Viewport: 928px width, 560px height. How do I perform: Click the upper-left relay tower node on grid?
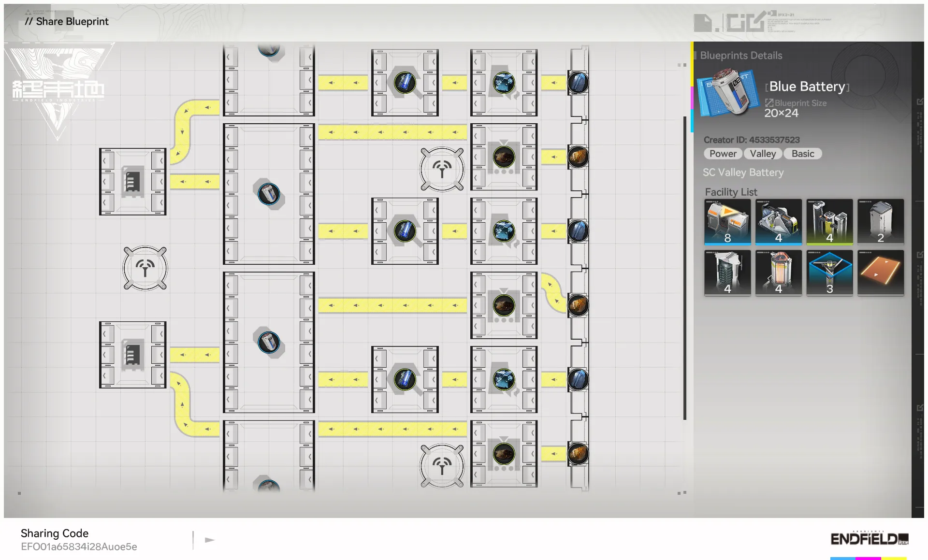(145, 268)
